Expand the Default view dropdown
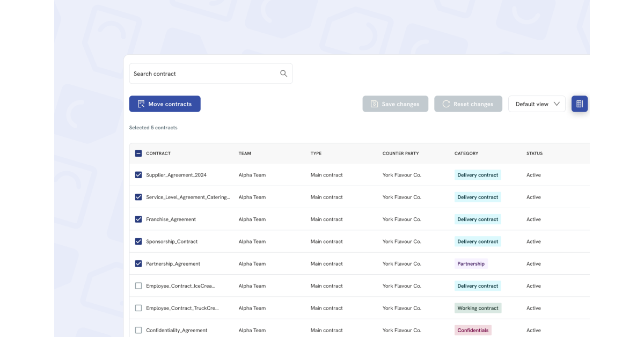Viewport: 644px width, 337px height. [537, 104]
